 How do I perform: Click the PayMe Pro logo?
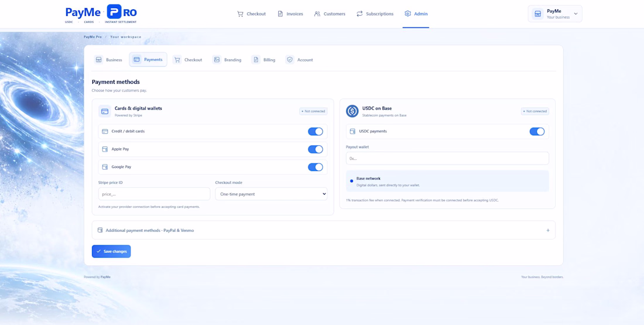pyautogui.click(x=101, y=13)
